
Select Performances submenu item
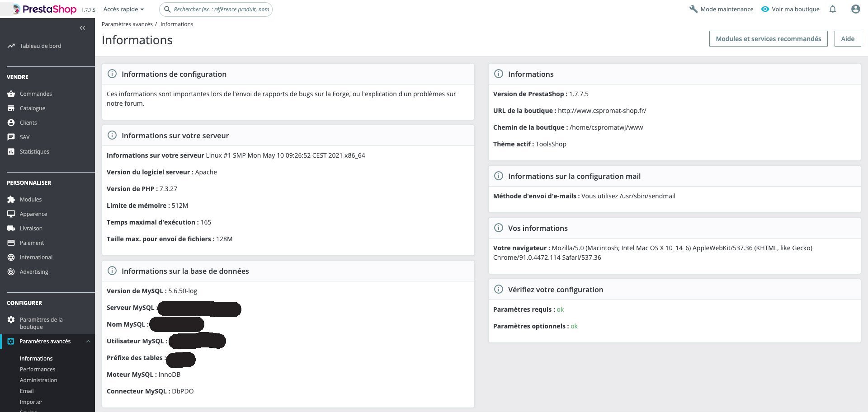pos(38,369)
